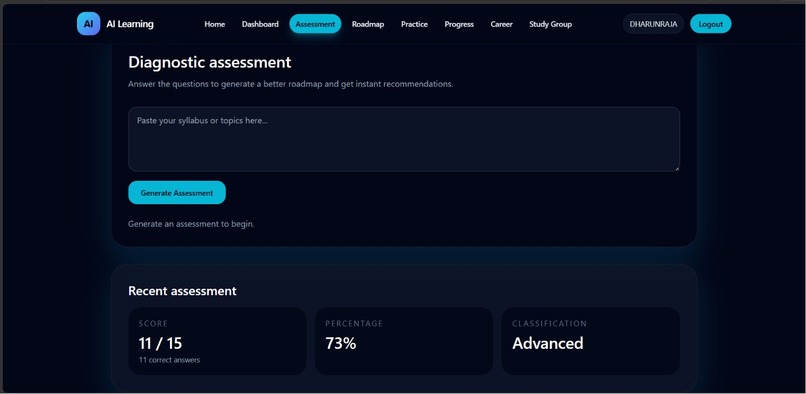Click the Recent assessment heading
This screenshot has width=806, height=394.
click(182, 291)
